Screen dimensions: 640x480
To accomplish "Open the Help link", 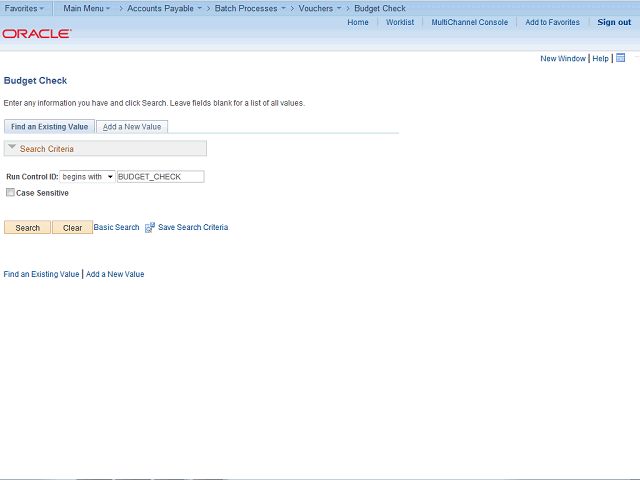I will [600, 58].
